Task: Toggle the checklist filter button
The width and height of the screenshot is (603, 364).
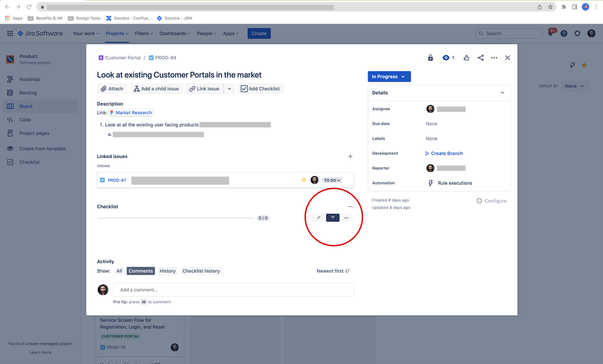Action: pyautogui.click(x=333, y=218)
